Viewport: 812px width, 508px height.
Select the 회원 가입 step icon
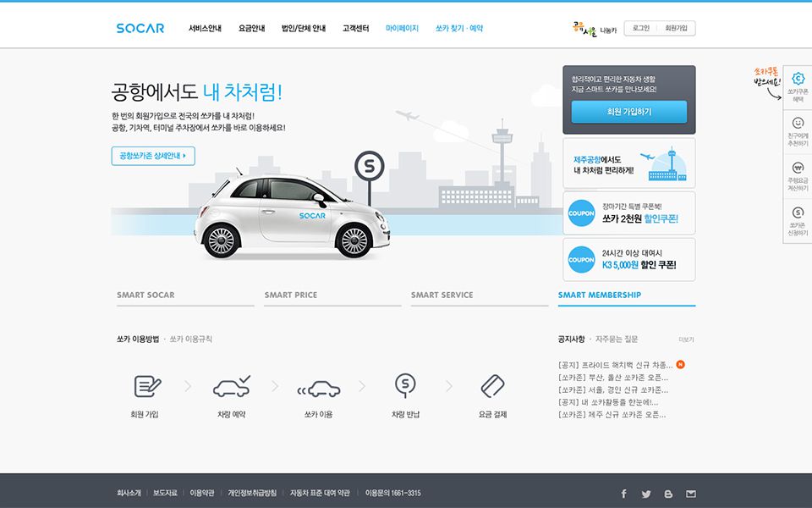(x=146, y=386)
